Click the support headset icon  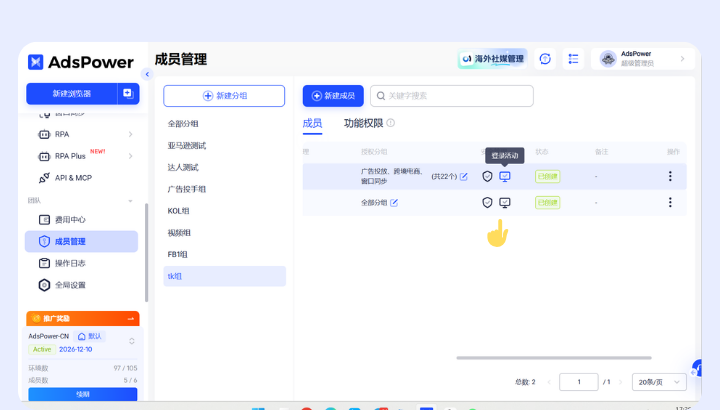[697, 368]
